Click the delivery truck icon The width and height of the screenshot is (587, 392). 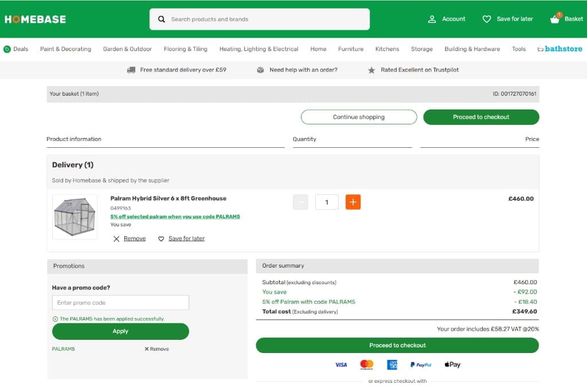point(131,70)
